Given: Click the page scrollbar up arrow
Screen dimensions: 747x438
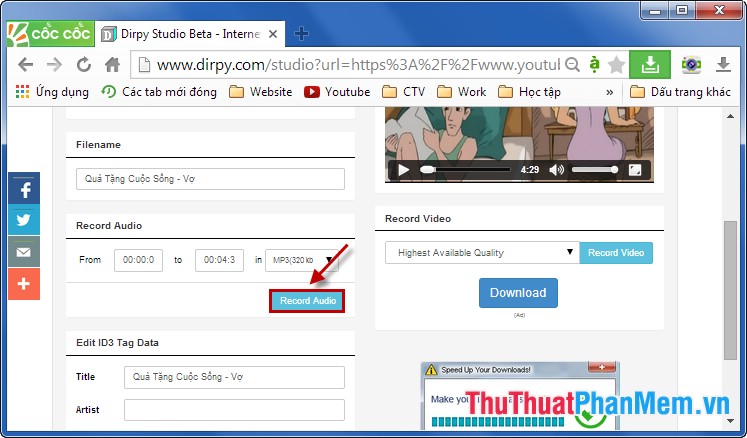Looking at the screenshot, I should point(730,116).
